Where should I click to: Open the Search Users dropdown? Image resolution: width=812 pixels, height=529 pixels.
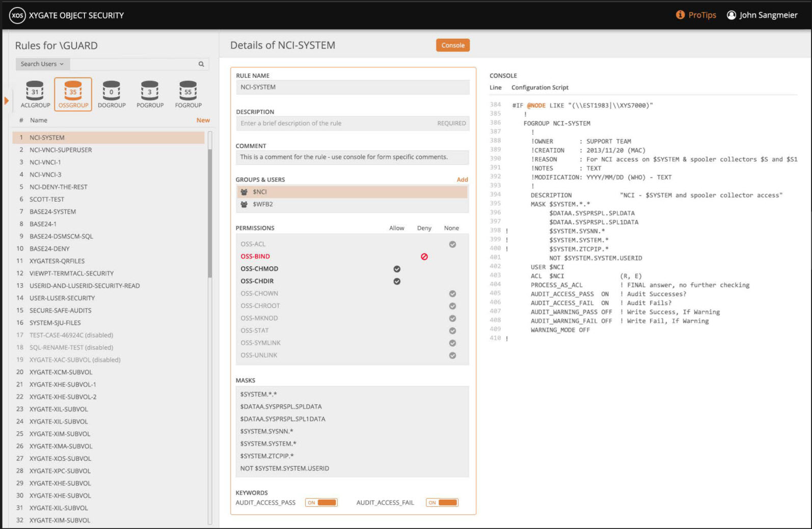[42, 64]
